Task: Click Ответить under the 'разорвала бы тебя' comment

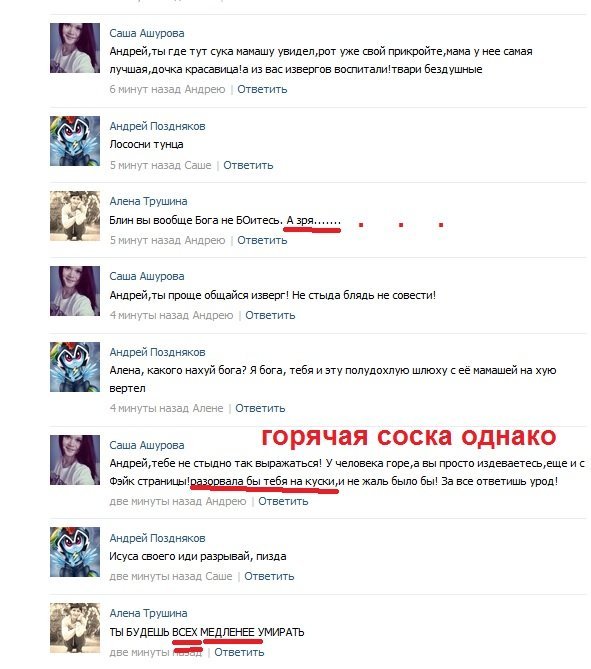Action: pyautogui.click(x=283, y=502)
